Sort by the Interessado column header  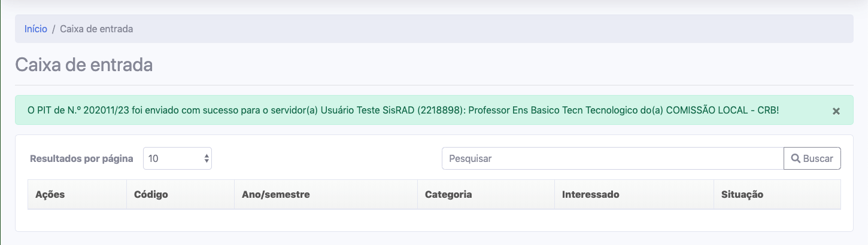tap(590, 195)
